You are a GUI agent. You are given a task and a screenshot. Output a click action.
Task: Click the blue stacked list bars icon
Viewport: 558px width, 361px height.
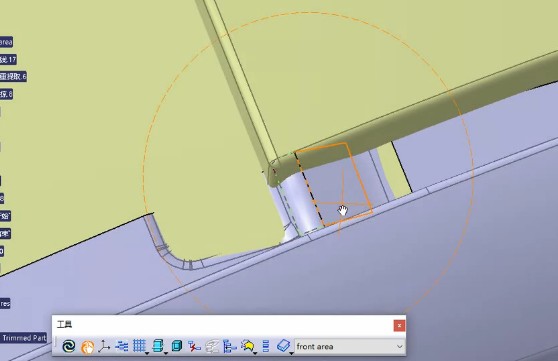point(266,346)
